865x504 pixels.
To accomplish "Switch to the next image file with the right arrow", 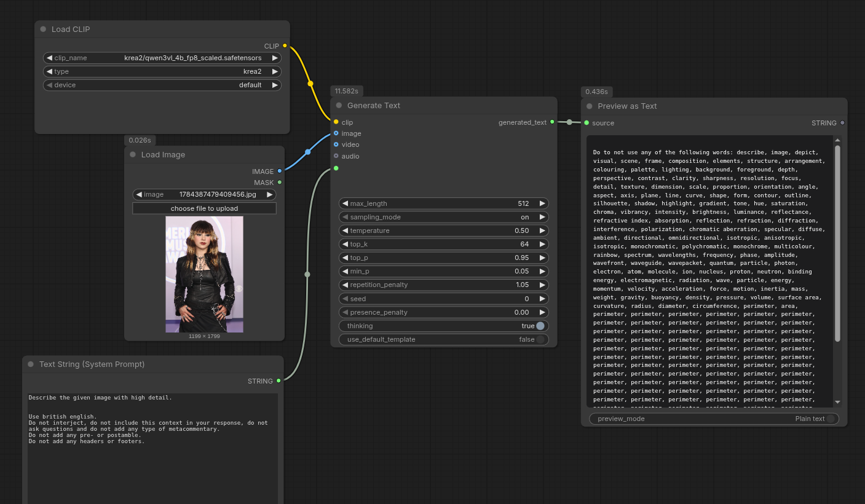I will tap(269, 194).
